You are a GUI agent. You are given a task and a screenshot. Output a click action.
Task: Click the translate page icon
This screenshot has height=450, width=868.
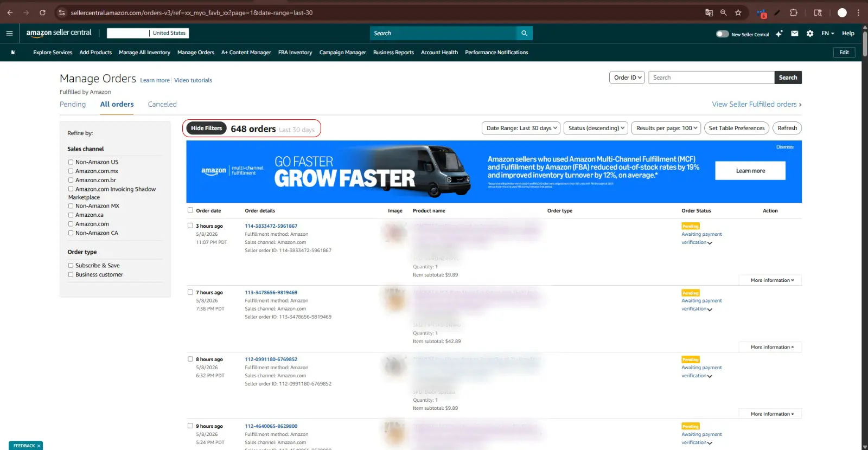tap(709, 12)
